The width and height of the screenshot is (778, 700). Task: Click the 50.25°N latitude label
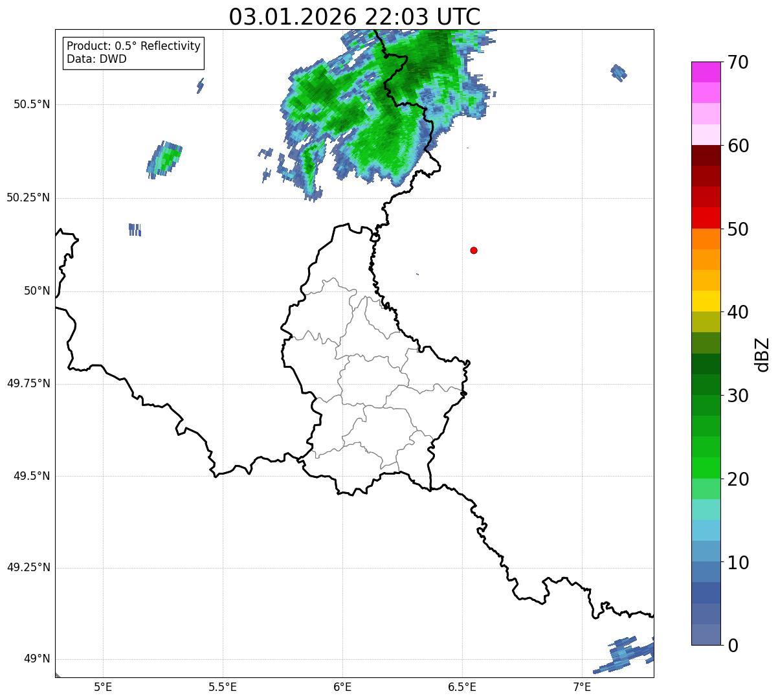click(x=28, y=198)
